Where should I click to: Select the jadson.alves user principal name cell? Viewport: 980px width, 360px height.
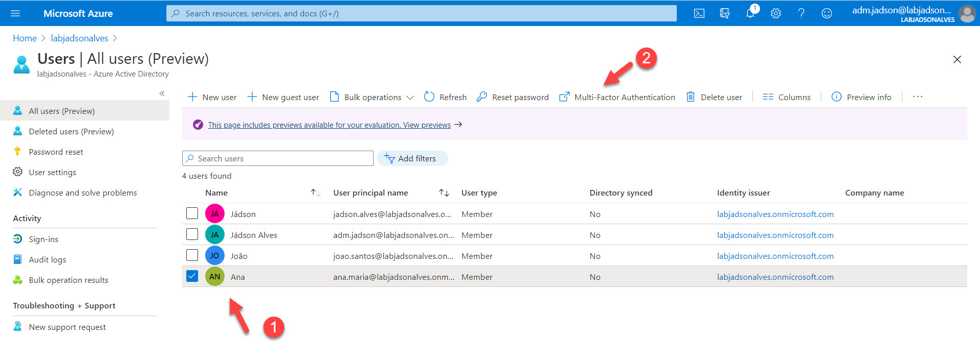392,214
